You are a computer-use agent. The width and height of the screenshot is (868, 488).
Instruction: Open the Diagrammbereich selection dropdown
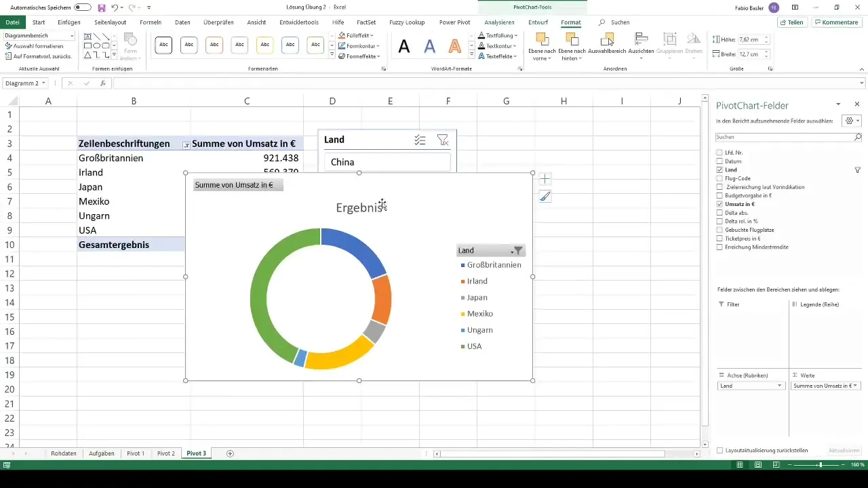coord(72,35)
